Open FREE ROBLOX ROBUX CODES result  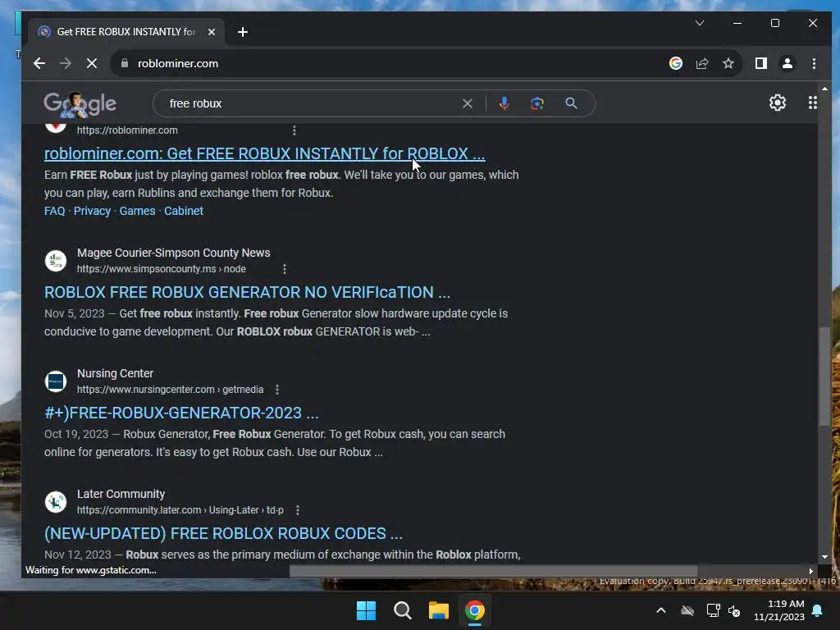click(x=223, y=533)
